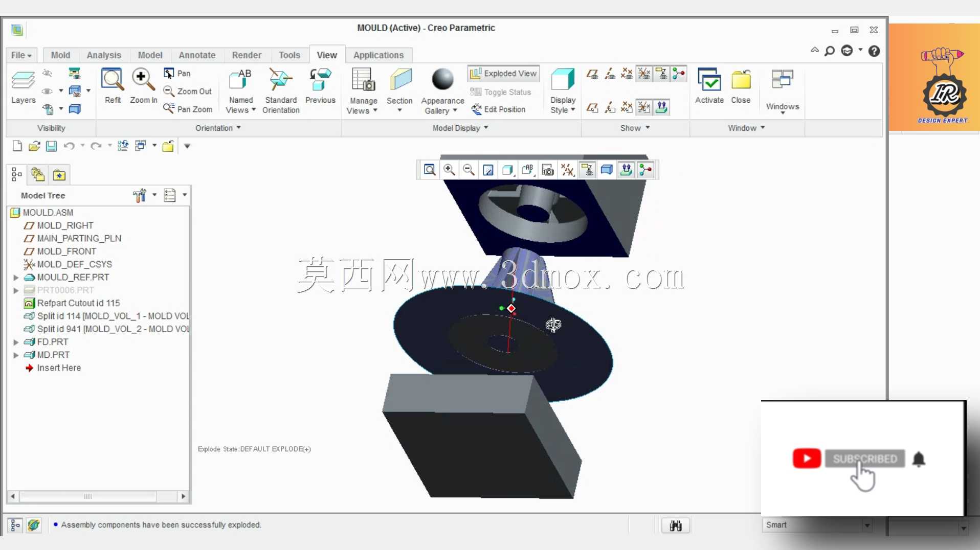Click the Close window folder icon

click(x=741, y=80)
